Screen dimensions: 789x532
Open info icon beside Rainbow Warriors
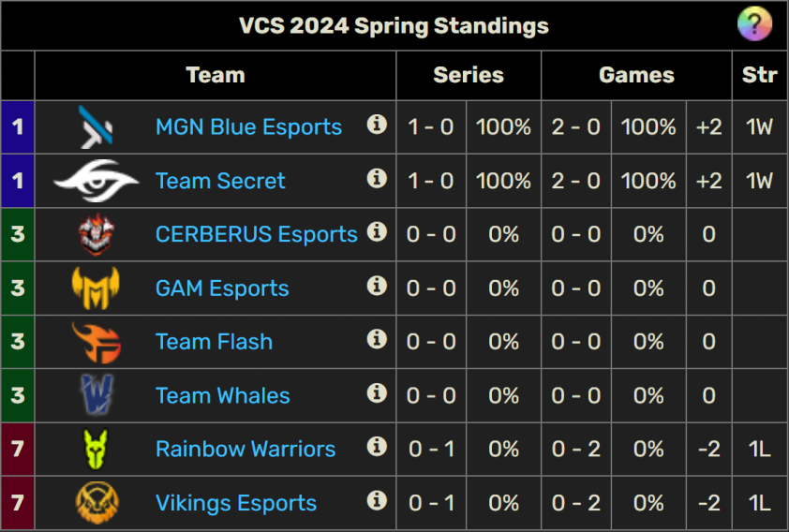[377, 446]
